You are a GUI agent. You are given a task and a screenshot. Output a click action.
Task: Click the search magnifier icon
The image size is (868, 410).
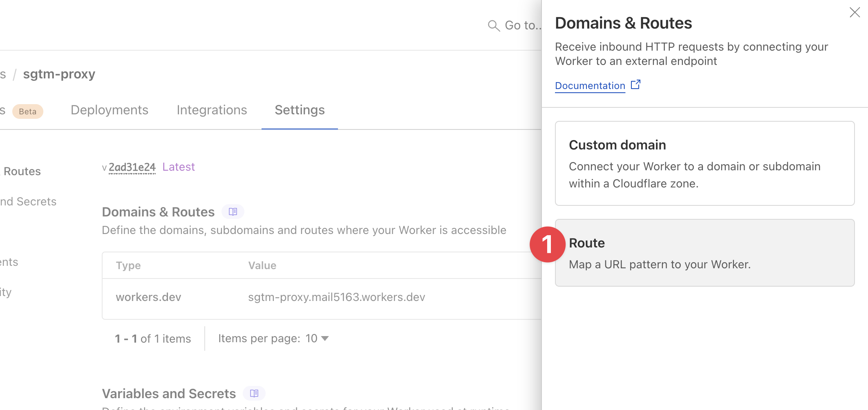pyautogui.click(x=494, y=26)
